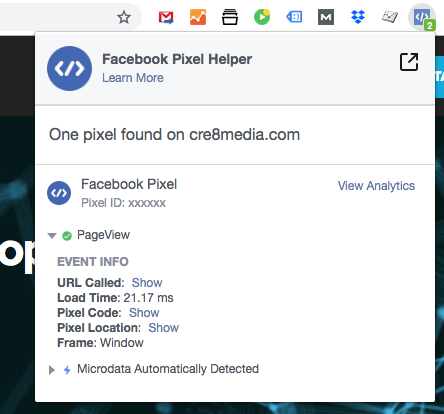The width and height of the screenshot is (444, 414).
Task: Open the Pixel Helper pop-out icon
Action: click(x=409, y=62)
